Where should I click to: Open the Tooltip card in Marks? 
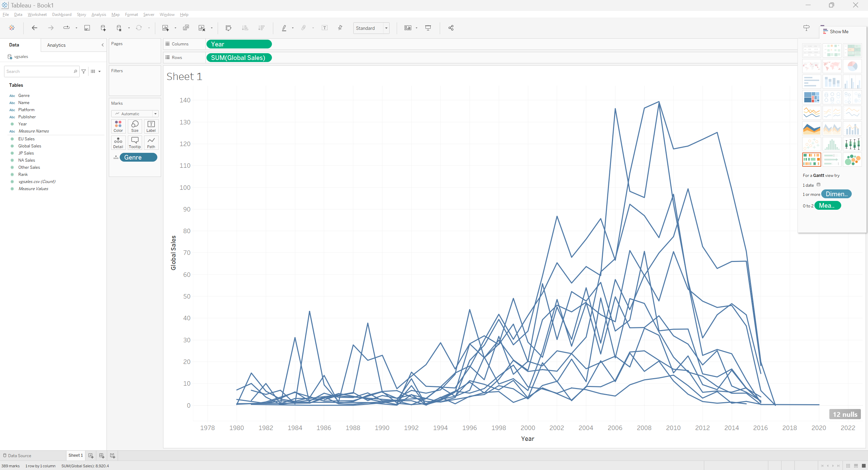point(135,143)
